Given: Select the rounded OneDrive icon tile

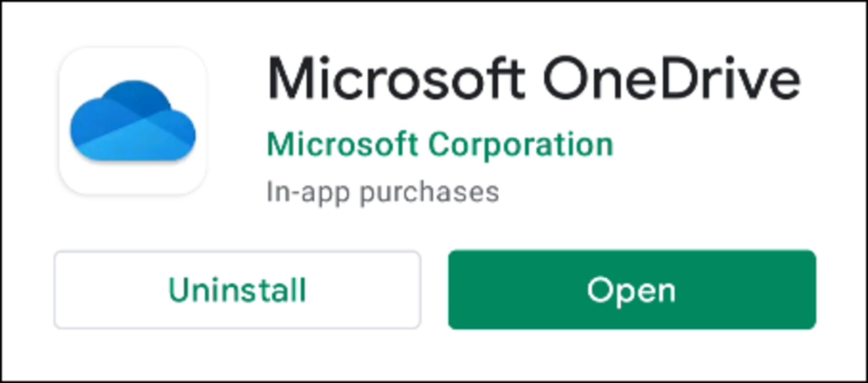Looking at the screenshot, I should click(x=133, y=121).
